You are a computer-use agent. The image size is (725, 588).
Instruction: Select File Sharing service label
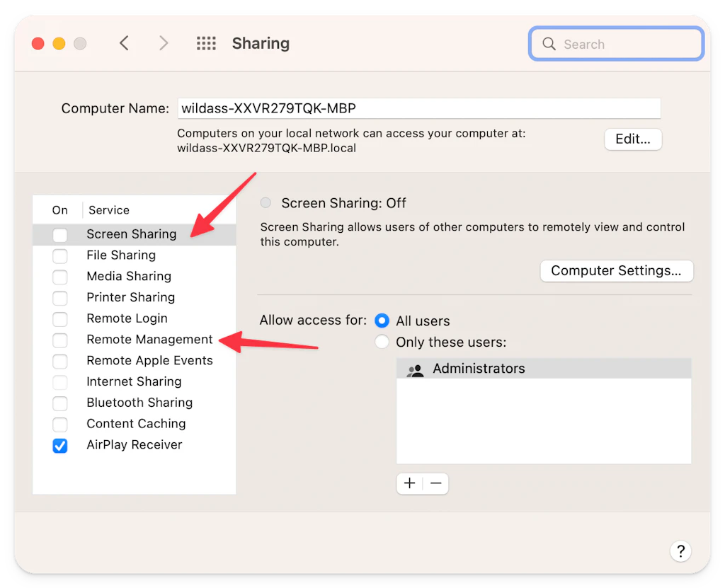[121, 255]
